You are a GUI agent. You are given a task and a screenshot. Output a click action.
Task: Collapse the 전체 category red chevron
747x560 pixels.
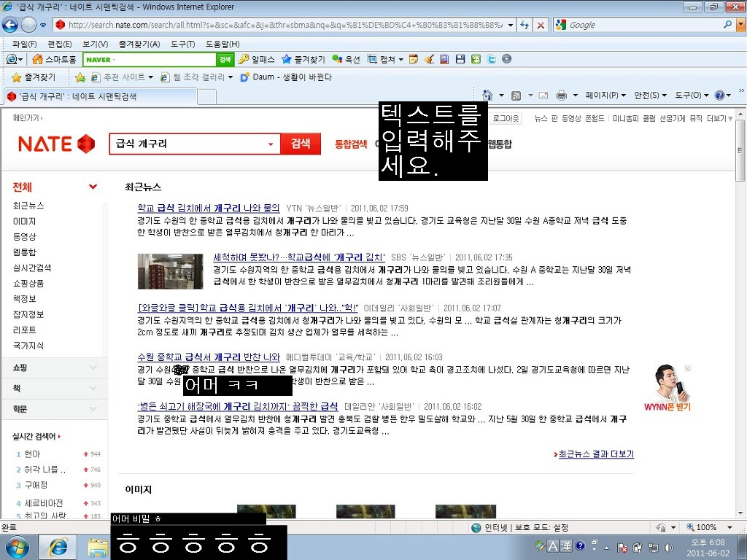tap(93, 187)
